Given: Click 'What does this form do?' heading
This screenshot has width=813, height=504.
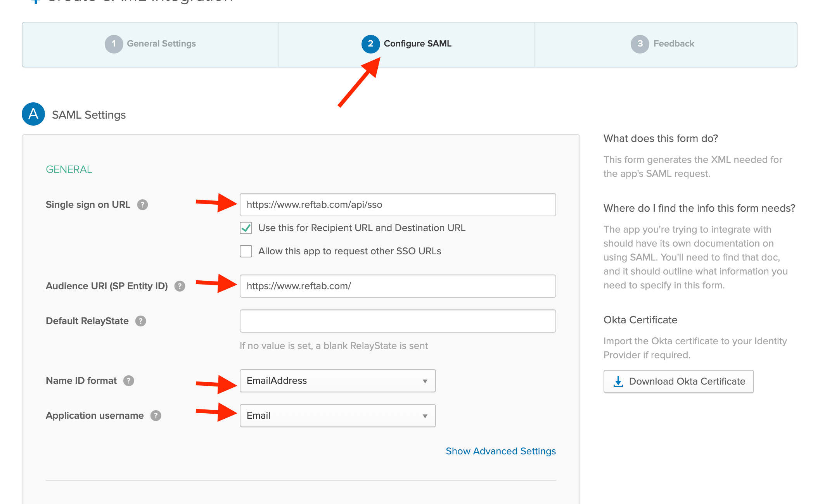Looking at the screenshot, I should (661, 138).
